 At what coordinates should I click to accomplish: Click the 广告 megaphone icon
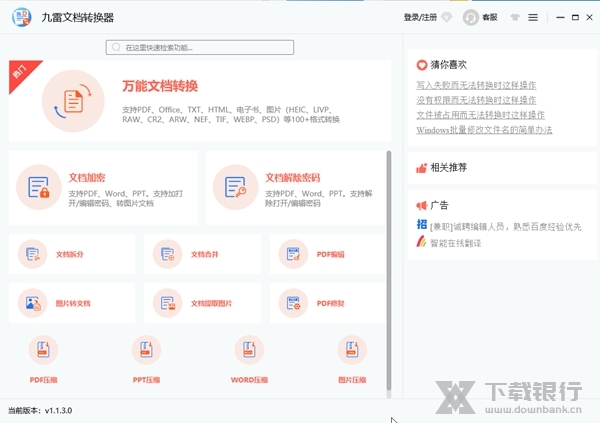(x=422, y=206)
